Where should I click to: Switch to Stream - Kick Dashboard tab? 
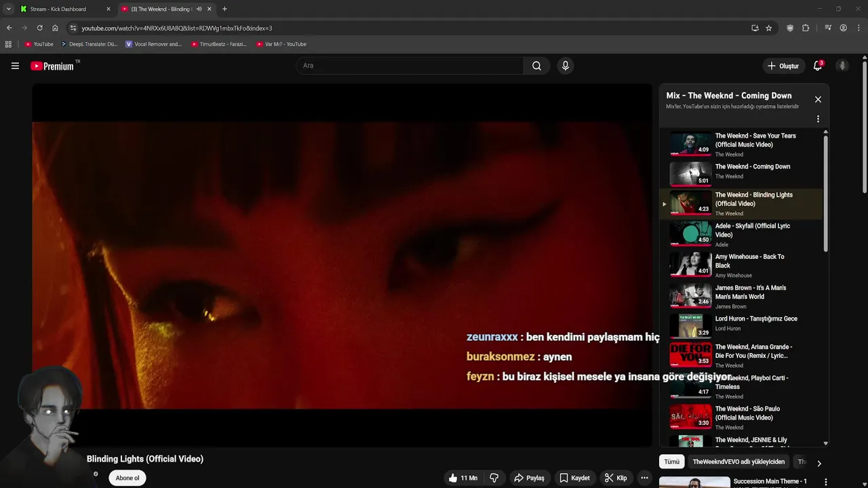pyautogui.click(x=65, y=9)
